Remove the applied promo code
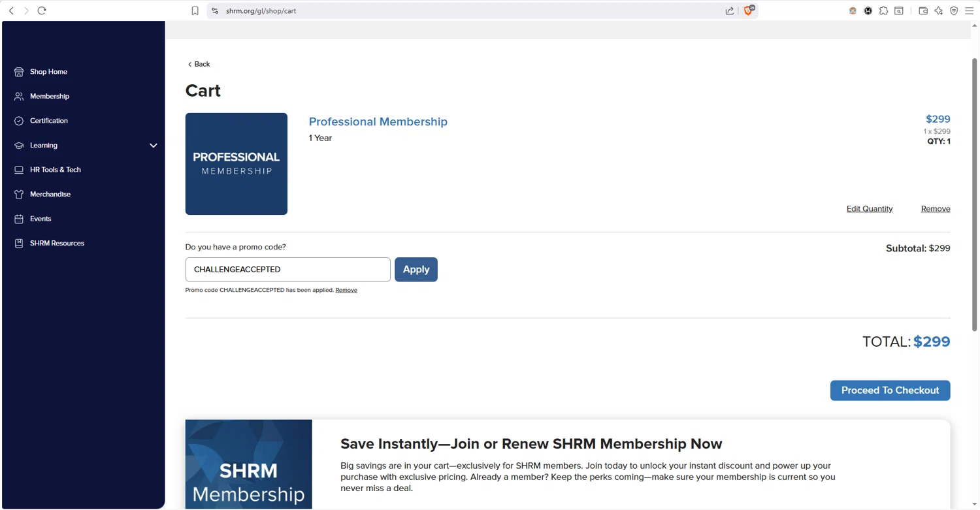 (346, 290)
